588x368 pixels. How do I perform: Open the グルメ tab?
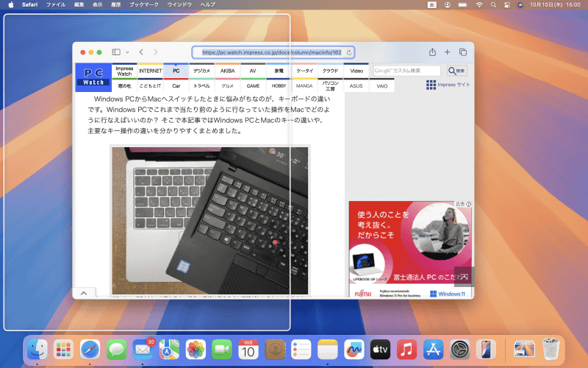(228, 85)
